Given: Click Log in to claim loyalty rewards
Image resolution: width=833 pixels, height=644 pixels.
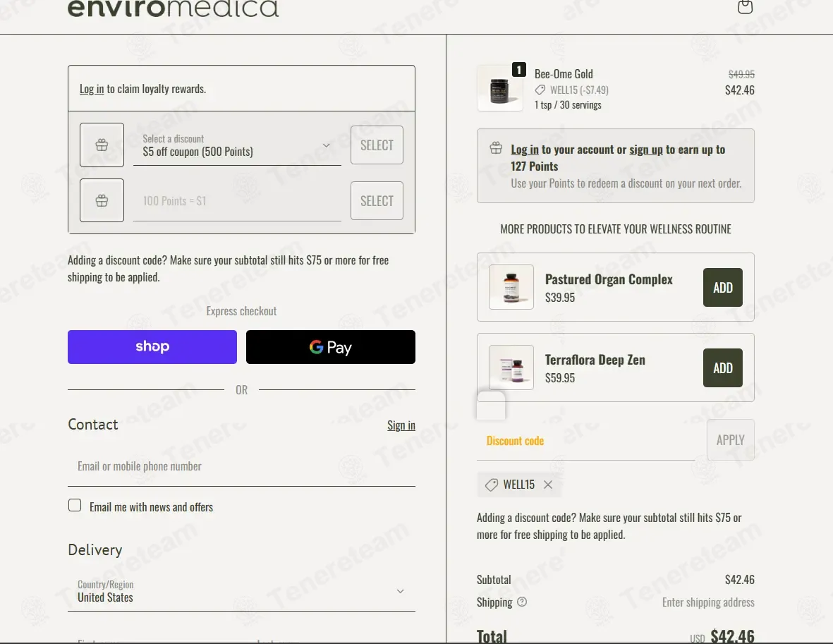Looking at the screenshot, I should 92,89.
